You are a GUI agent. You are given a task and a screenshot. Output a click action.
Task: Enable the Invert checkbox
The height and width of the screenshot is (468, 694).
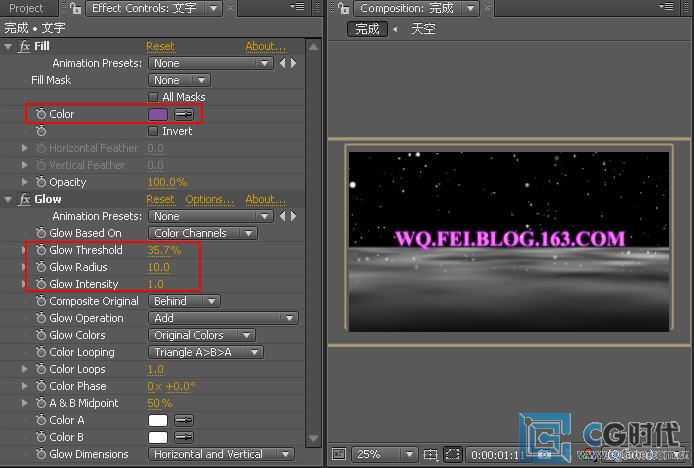[153, 131]
